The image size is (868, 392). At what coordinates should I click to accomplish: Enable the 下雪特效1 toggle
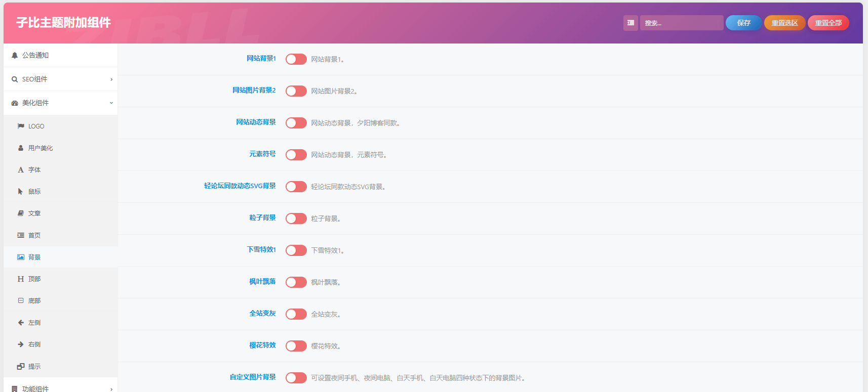[x=296, y=250]
